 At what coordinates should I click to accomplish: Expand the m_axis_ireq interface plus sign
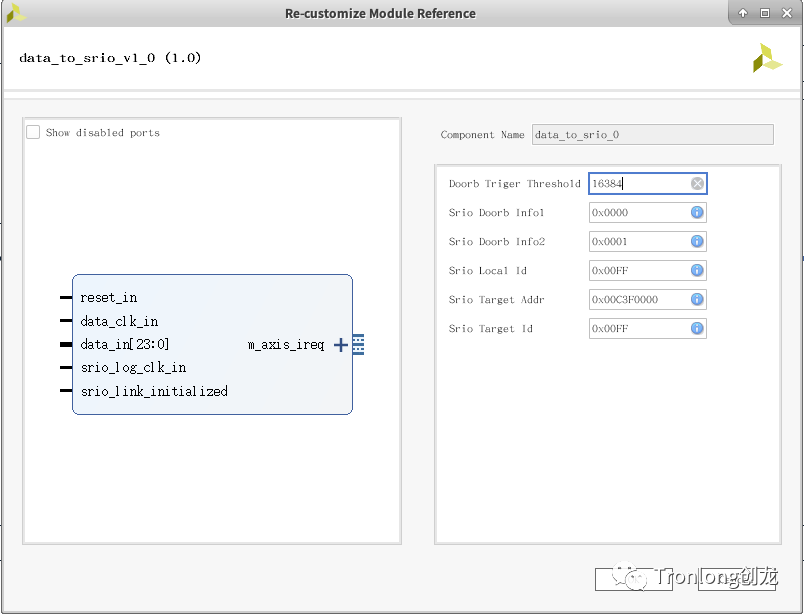(340, 345)
